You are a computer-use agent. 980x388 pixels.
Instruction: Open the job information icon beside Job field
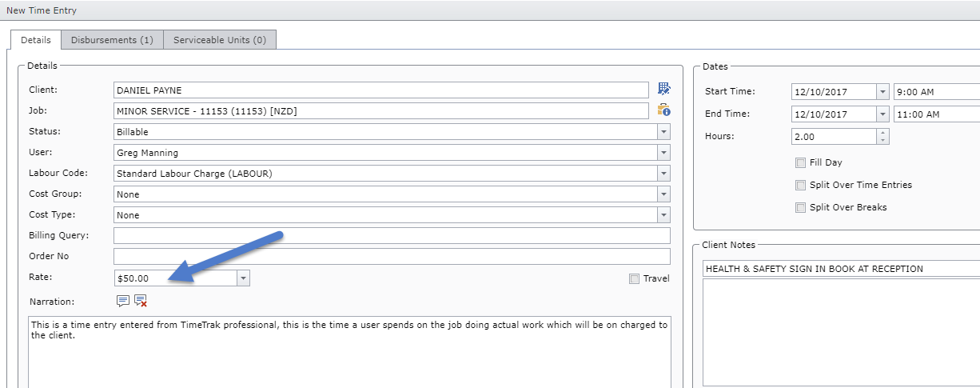coord(663,110)
